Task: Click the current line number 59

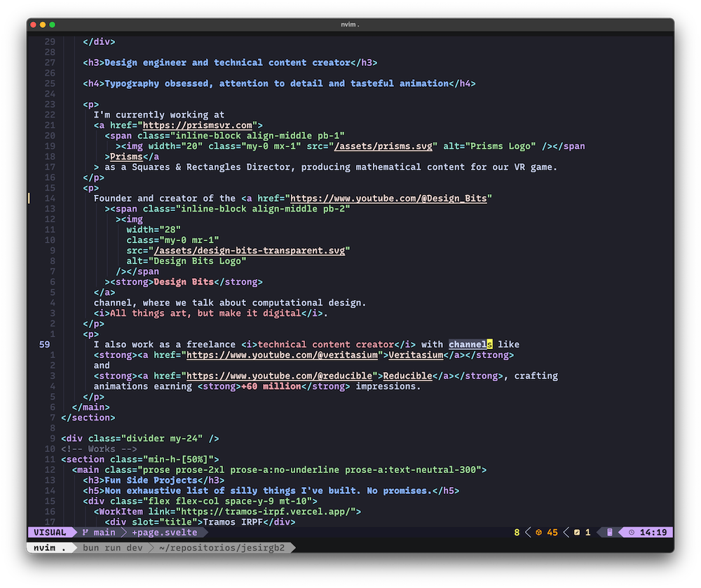Action: pos(45,345)
